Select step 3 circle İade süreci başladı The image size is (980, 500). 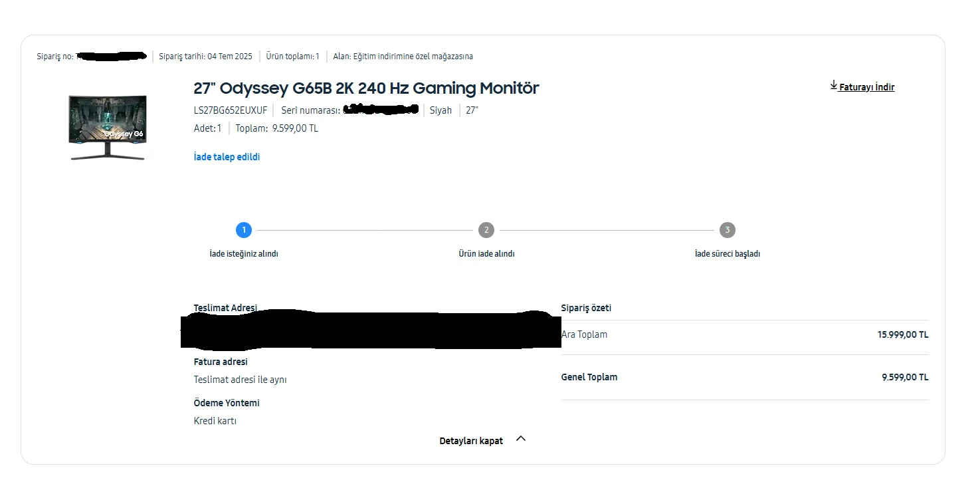[728, 230]
